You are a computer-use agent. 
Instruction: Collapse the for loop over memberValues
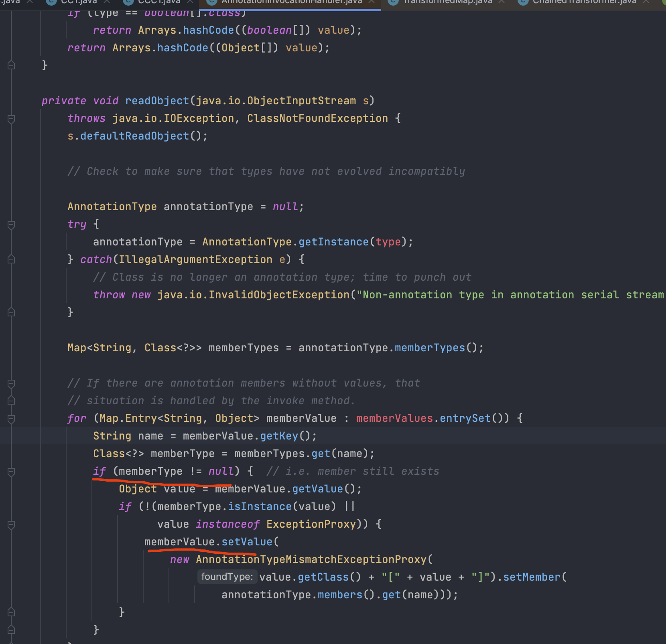[11, 419]
